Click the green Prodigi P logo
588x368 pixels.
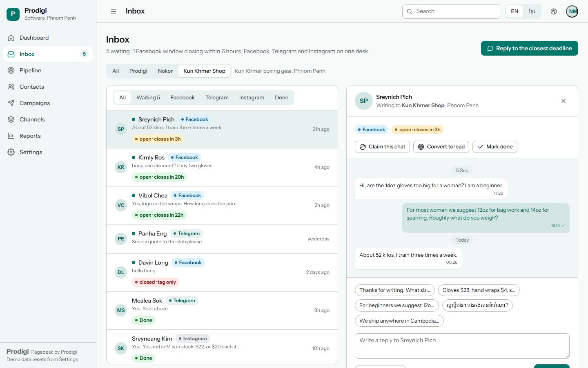pyautogui.click(x=13, y=14)
